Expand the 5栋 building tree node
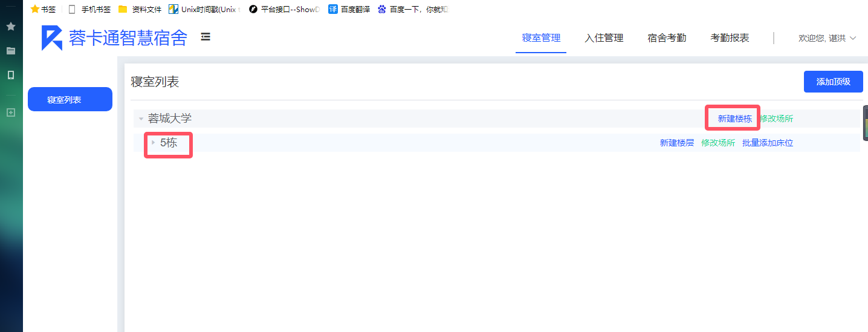This screenshot has height=332, width=868. (153, 143)
